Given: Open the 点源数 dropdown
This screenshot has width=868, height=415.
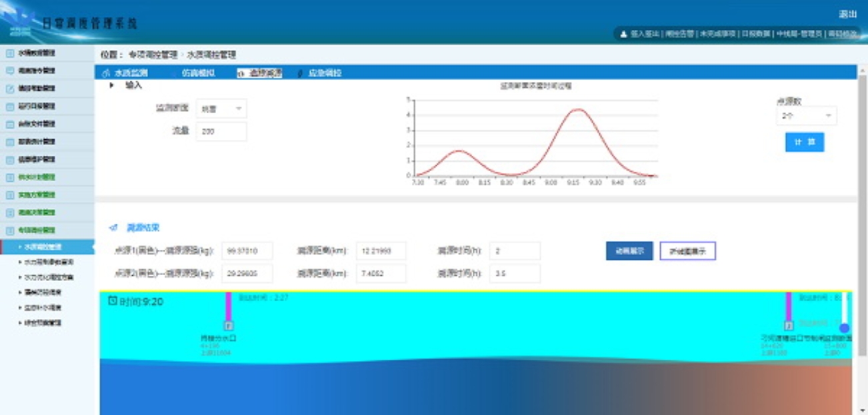Looking at the screenshot, I should coord(806,116).
